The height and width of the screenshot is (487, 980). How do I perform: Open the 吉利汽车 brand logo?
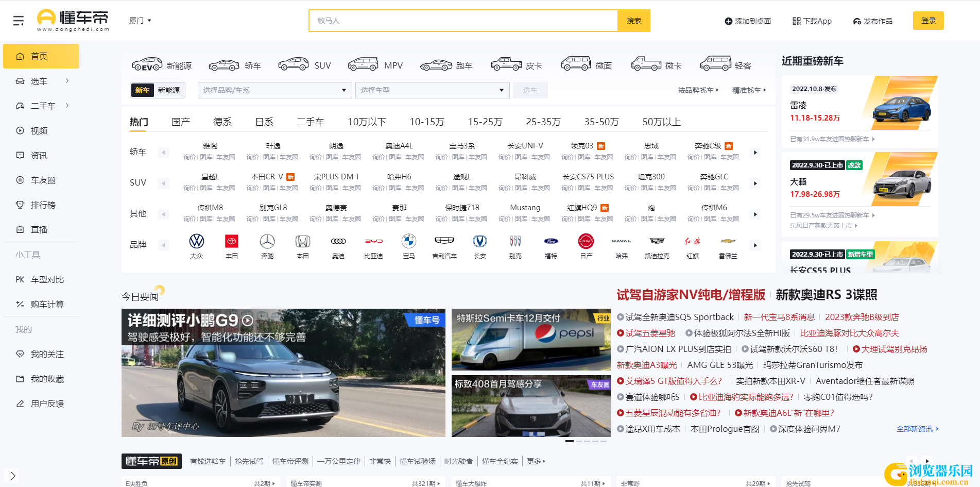click(444, 241)
